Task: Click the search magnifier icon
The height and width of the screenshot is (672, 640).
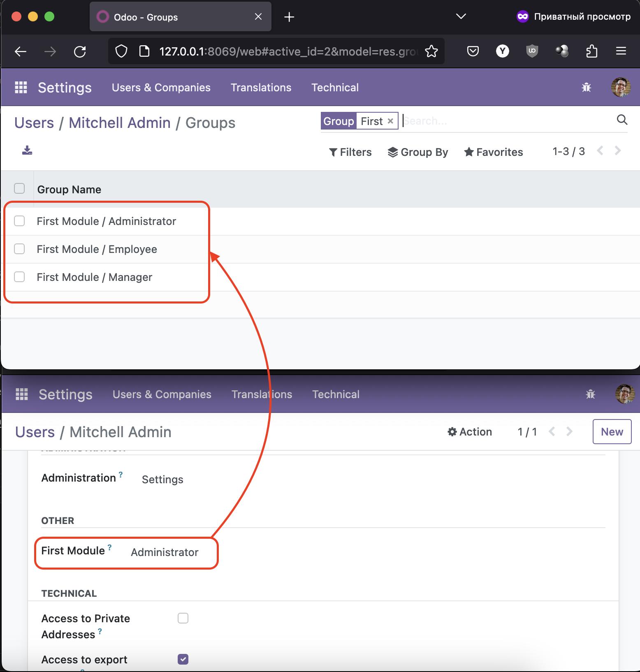Action: [x=622, y=120]
